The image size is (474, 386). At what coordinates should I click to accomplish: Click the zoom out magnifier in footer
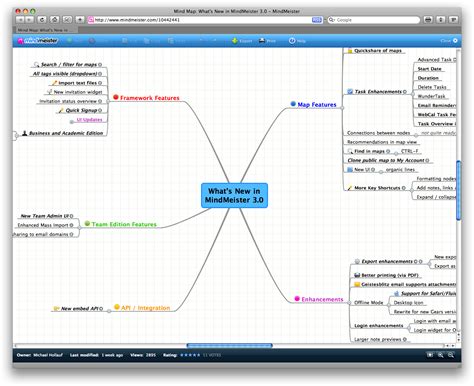[451, 355]
